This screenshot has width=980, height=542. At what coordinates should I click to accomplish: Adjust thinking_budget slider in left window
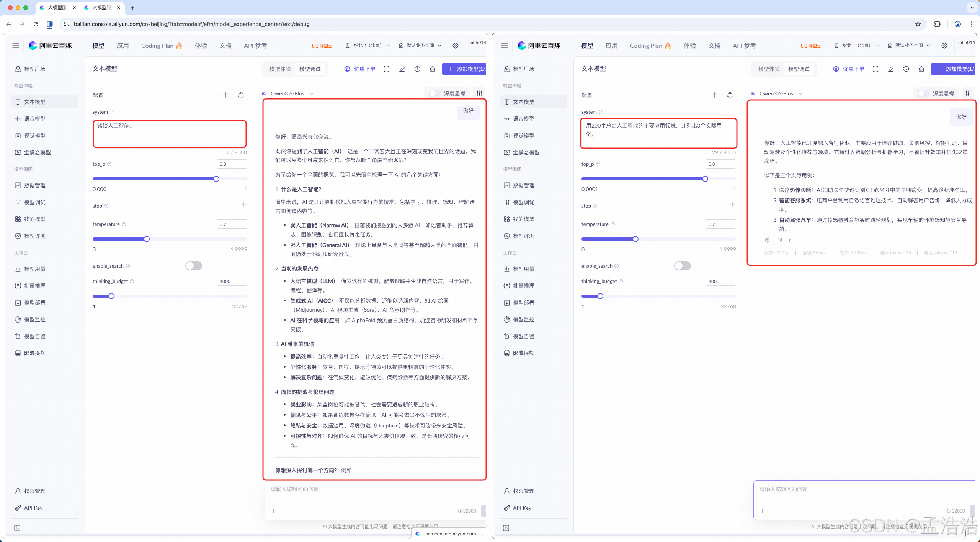click(111, 296)
